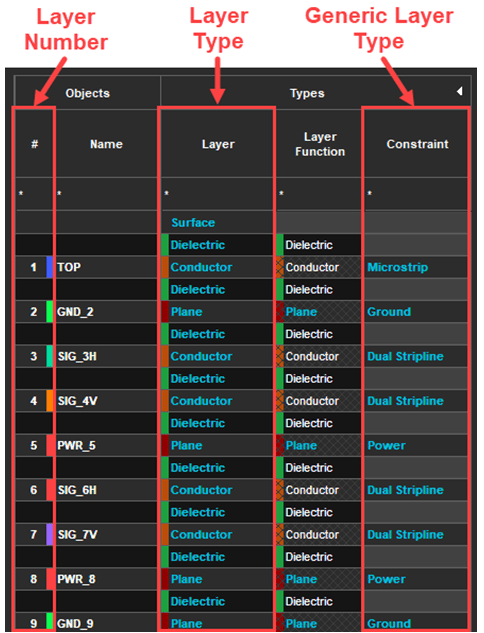Click the orange color swatch for SIG_4V
The width and height of the screenshot is (484, 633).
(x=50, y=400)
